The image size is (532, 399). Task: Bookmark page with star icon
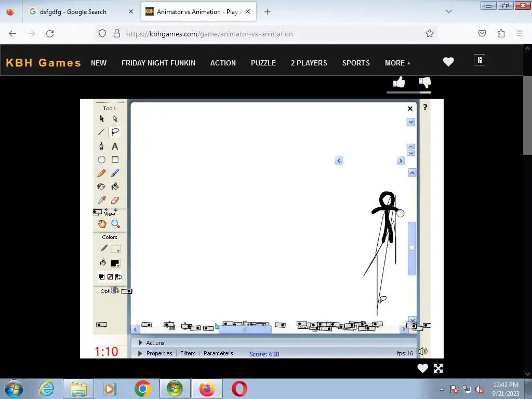coord(430,33)
